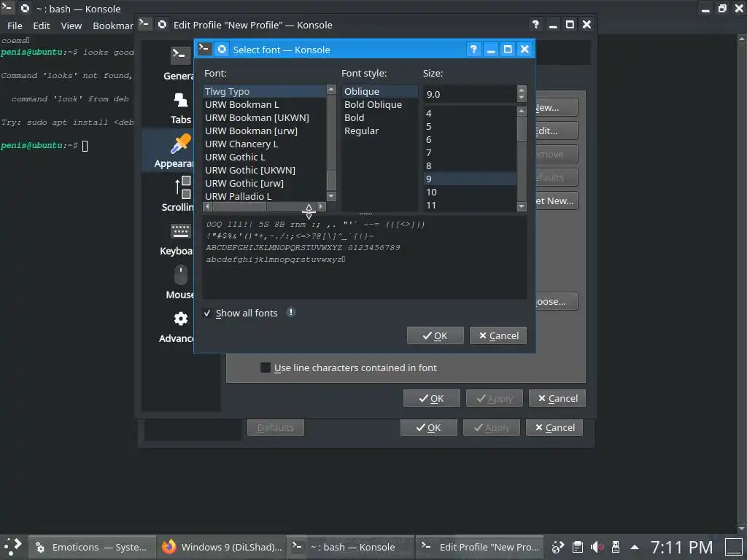This screenshot has height=560, width=747.
Task: Switch to Windows 9 Firefox taskbar entry
Action: (x=222, y=547)
